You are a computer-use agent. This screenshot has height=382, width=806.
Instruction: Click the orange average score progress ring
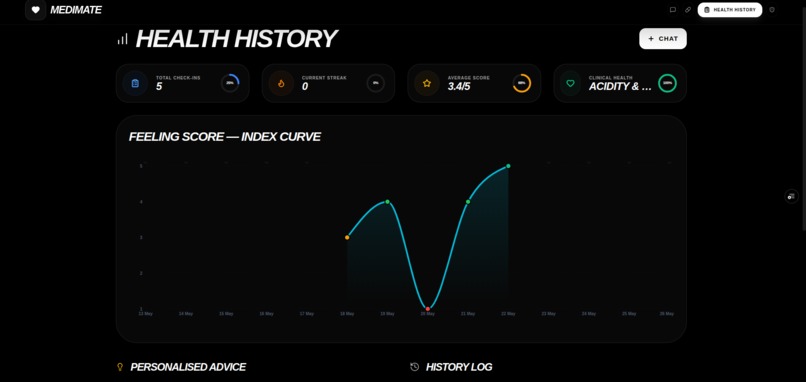pos(522,83)
